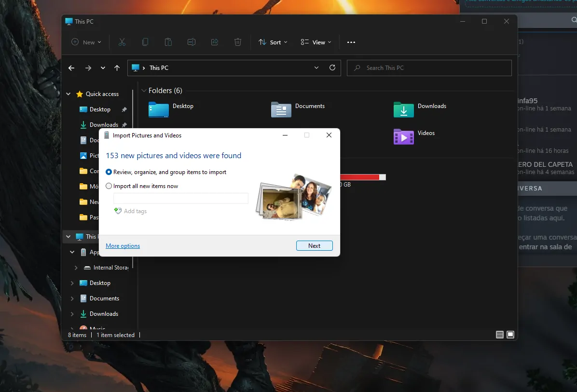Collapse the Folders (6) group
This screenshot has height=392, width=577.
144,91
